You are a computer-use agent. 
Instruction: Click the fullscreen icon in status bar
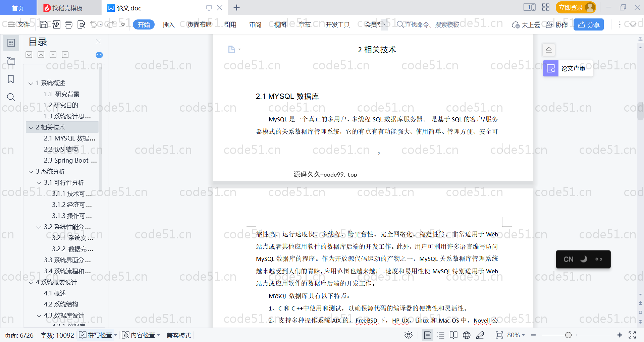pos(632,335)
